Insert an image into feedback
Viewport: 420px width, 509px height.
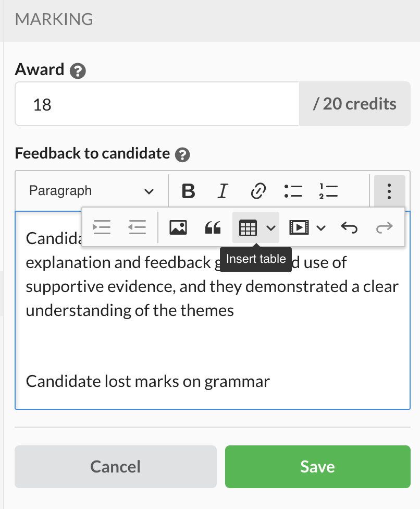178,227
